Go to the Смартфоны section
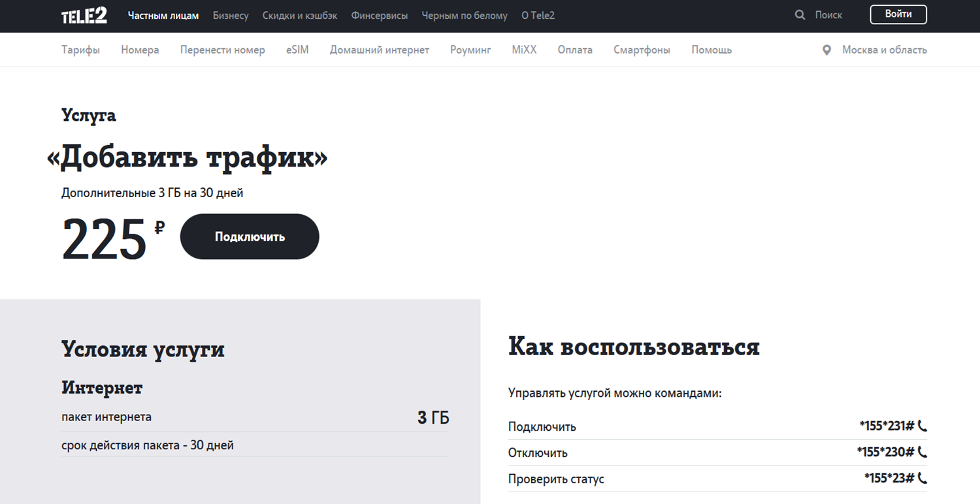Screen dimensions: 980x504 pyautogui.click(x=642, y=50)
